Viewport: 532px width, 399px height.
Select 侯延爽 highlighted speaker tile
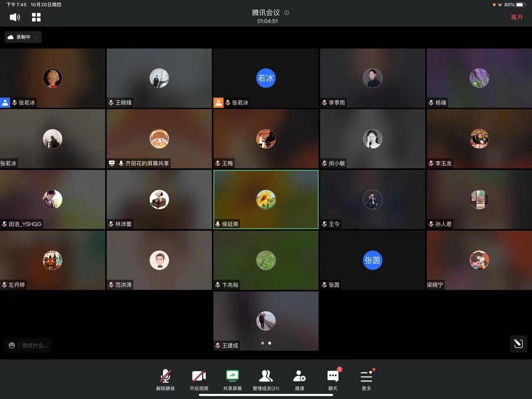(x=266, y=199)
